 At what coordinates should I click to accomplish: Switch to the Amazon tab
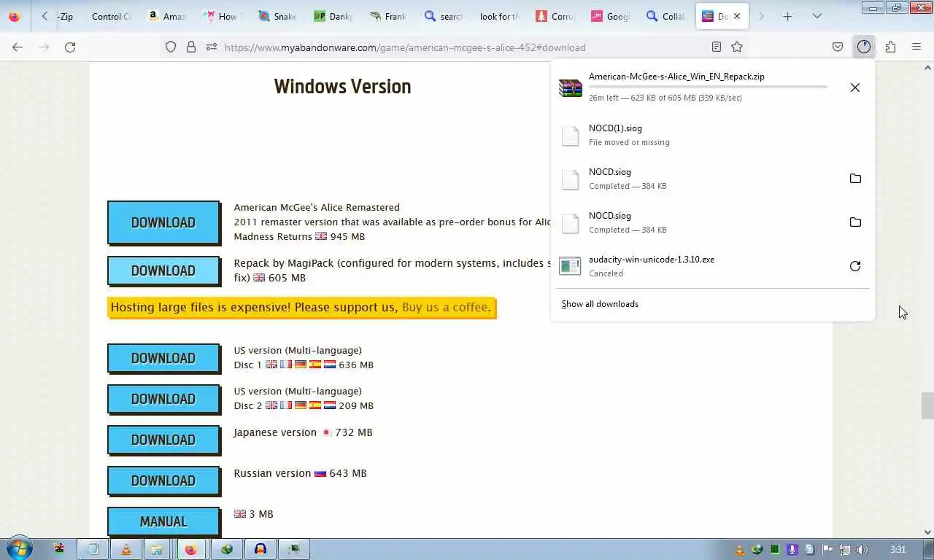[166, 16]
